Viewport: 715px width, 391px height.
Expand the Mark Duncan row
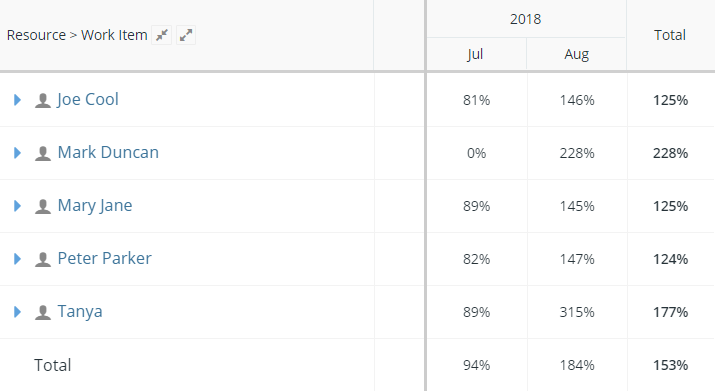(x=17, y=153)
